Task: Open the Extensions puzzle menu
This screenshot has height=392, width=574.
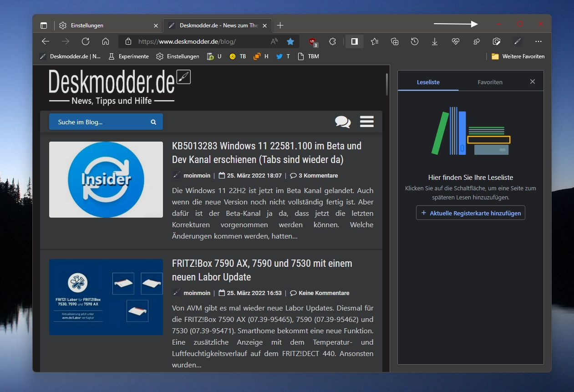Action: coord(333,41)
